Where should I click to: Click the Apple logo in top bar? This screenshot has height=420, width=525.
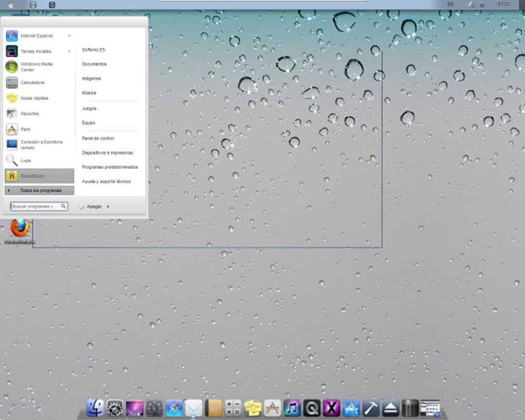coord(11,5)
